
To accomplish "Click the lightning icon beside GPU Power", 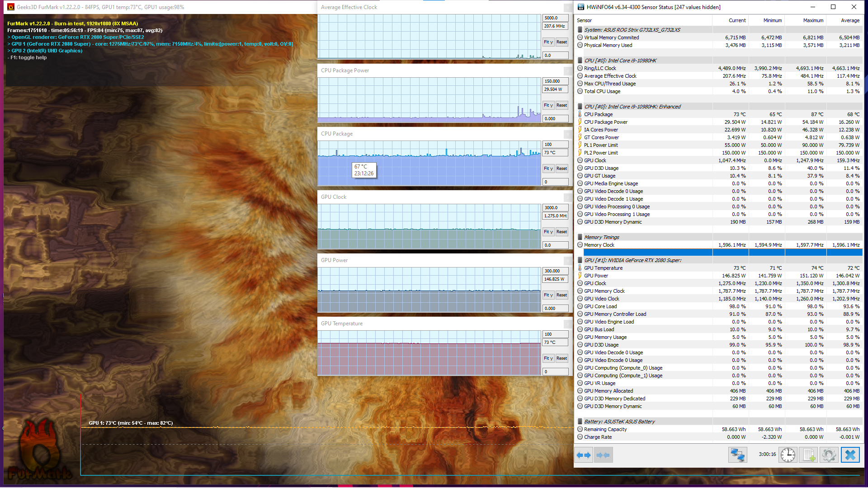I will (580, 276).
